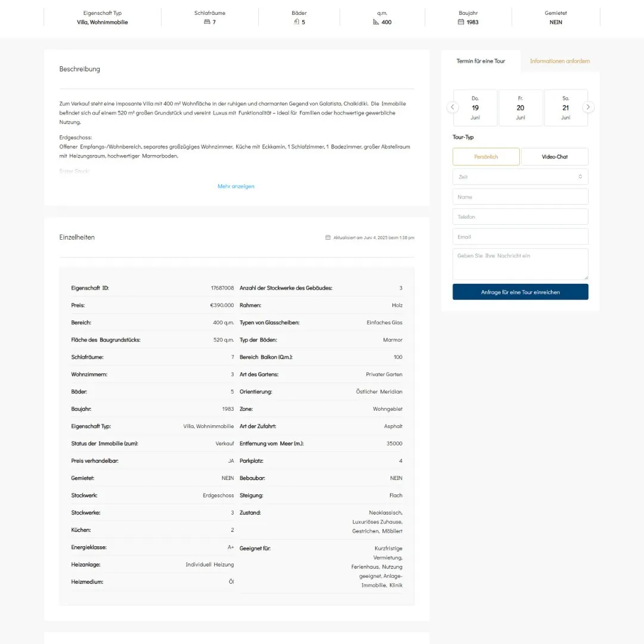This screenshot has width=644, height=644.
Task: Click the Beschreibung section heading
Action: click(79, 69)
